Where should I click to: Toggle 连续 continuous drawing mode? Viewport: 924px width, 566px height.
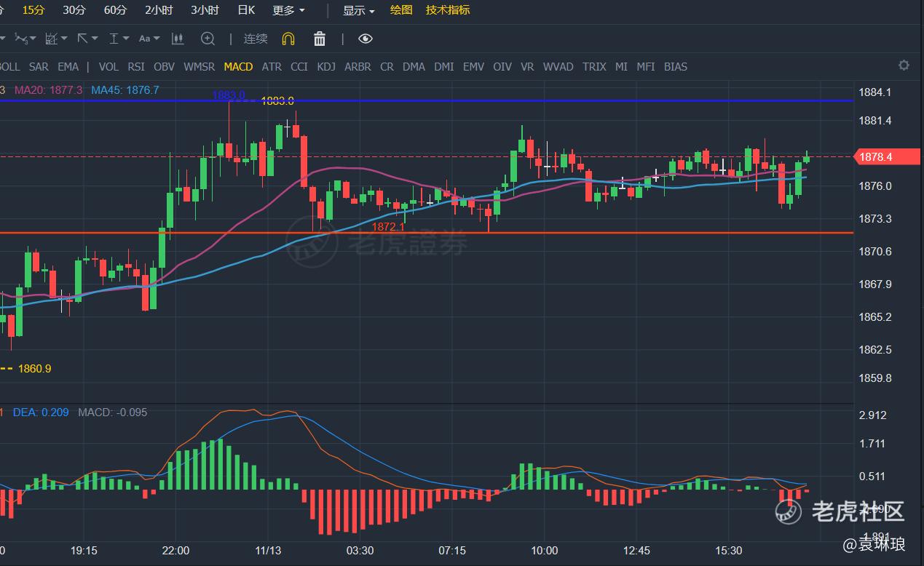coord(256,39)
